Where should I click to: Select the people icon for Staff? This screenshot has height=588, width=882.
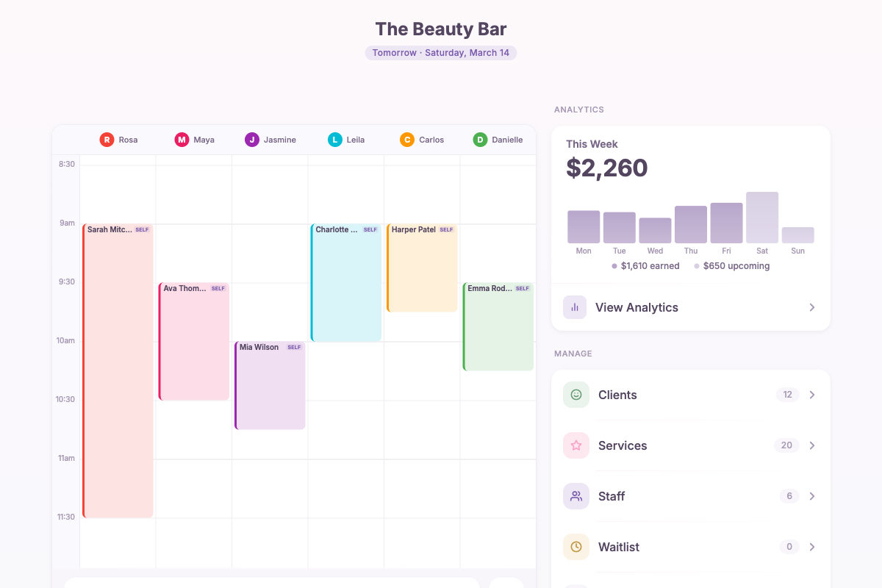click(576, 496)
